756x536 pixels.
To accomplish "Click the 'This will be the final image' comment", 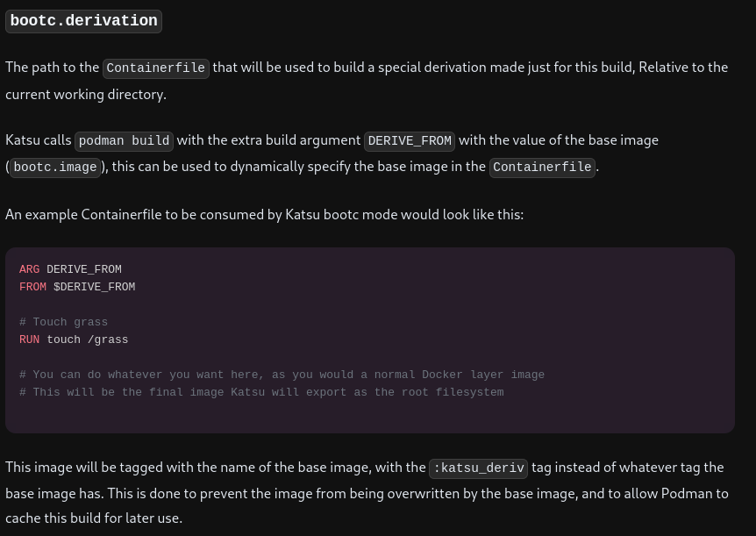I will [x=261, y=392].
